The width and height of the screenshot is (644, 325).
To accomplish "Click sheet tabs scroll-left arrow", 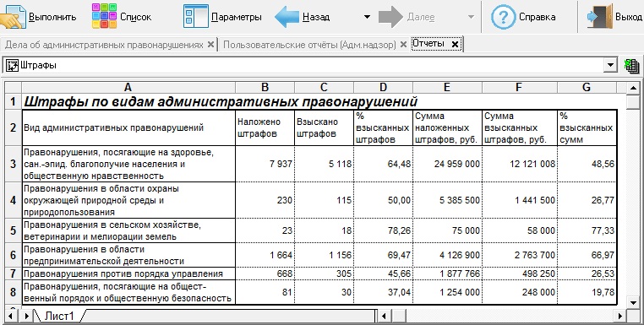I will point(10,316).
